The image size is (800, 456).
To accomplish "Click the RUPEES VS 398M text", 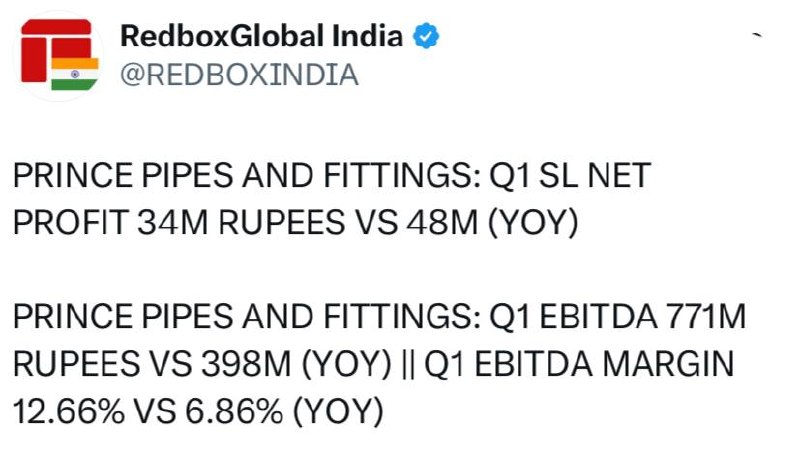I will pos(153,364).
